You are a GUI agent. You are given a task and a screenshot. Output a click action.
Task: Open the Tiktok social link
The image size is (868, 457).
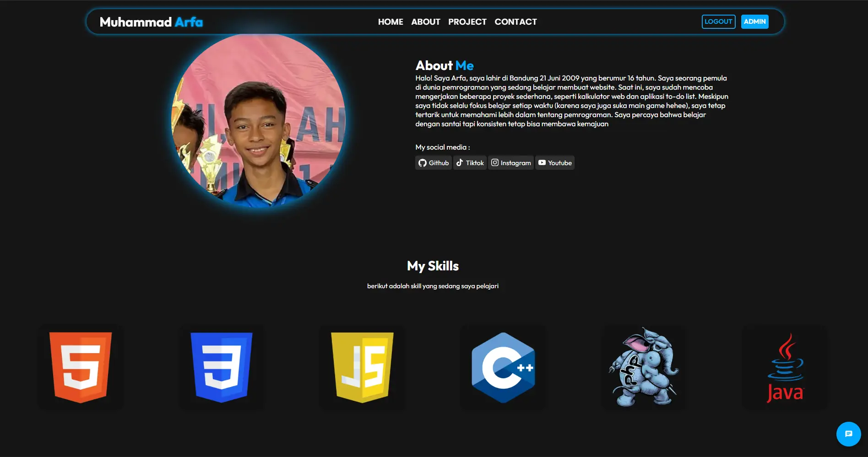[470, 163]
